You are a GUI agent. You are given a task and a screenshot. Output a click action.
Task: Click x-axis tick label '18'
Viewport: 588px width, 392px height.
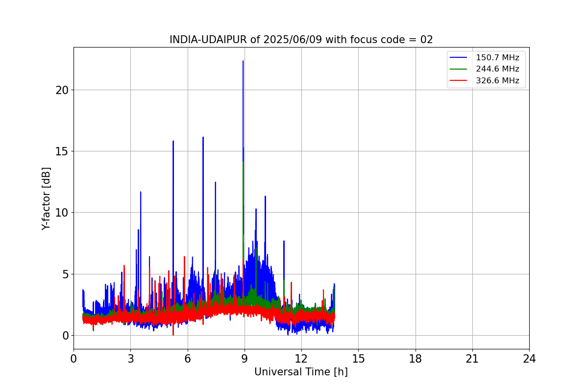416,359
